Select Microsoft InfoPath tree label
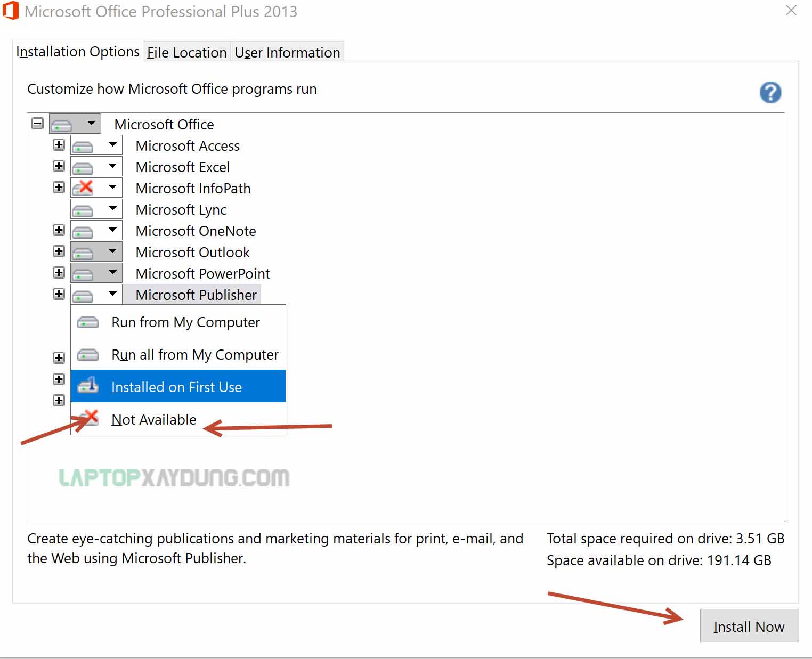Image resolution: width=812 pixels, height=659 pixels. [x=193, y=188]
